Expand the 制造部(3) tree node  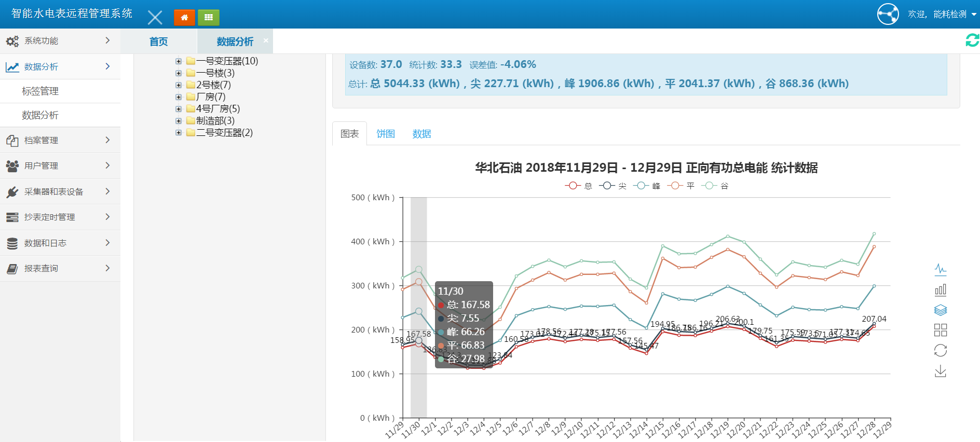click(x=179, y=121)
